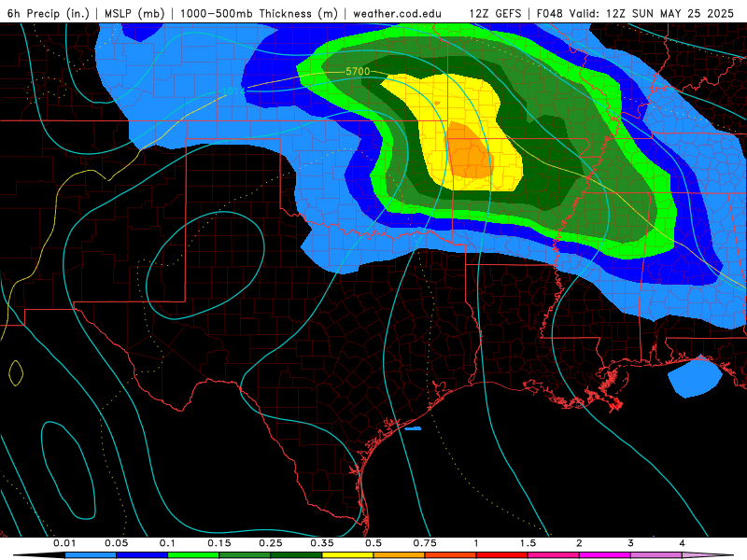Click the '0.05' legend value
Viewport: 747px width, 560px height.
[x=116, y=543]
